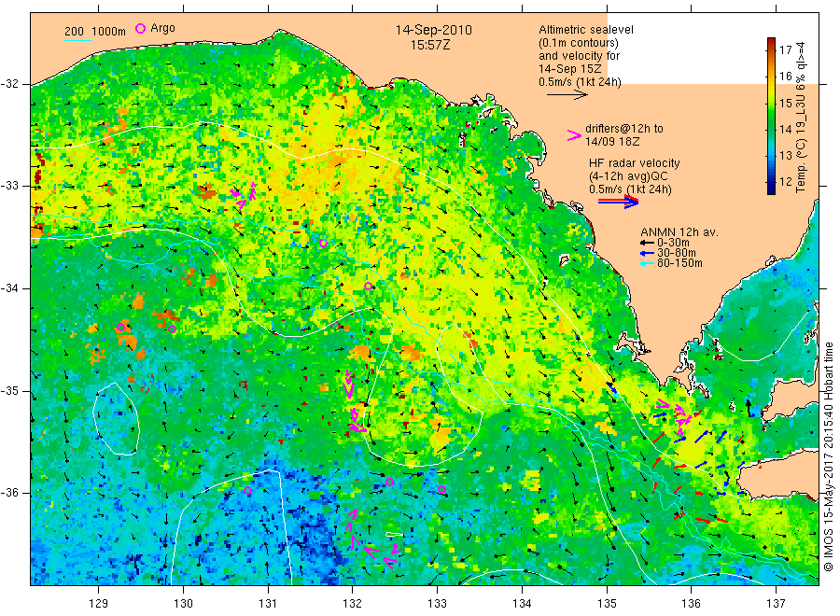Screen dimensions: 840x616
Task: Click the '14-Sep-2010' date title
Action: click(433, 30)
